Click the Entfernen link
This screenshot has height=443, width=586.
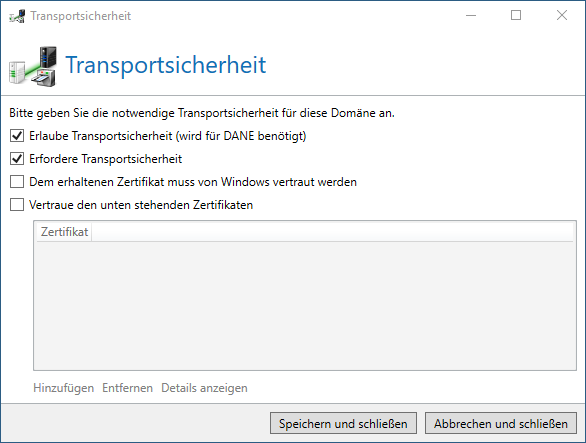(x=127, y=388)
